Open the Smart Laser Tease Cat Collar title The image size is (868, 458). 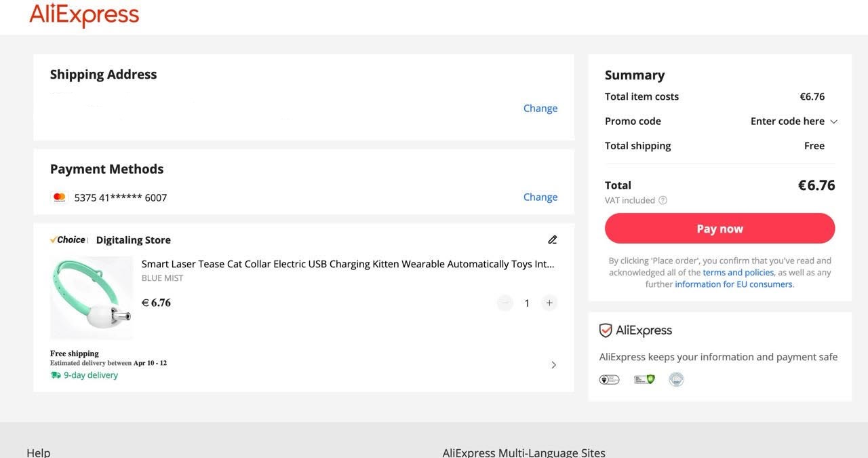click(348, 264)
